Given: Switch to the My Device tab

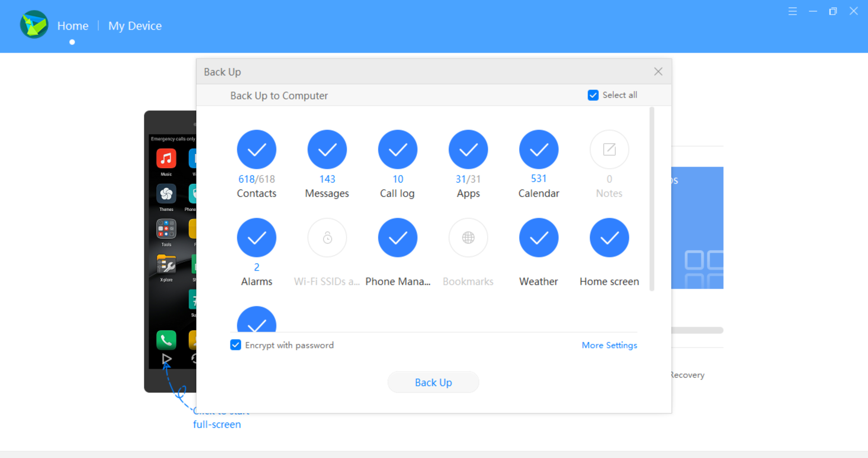Looking at the screenshot, I should coord(135,26).
